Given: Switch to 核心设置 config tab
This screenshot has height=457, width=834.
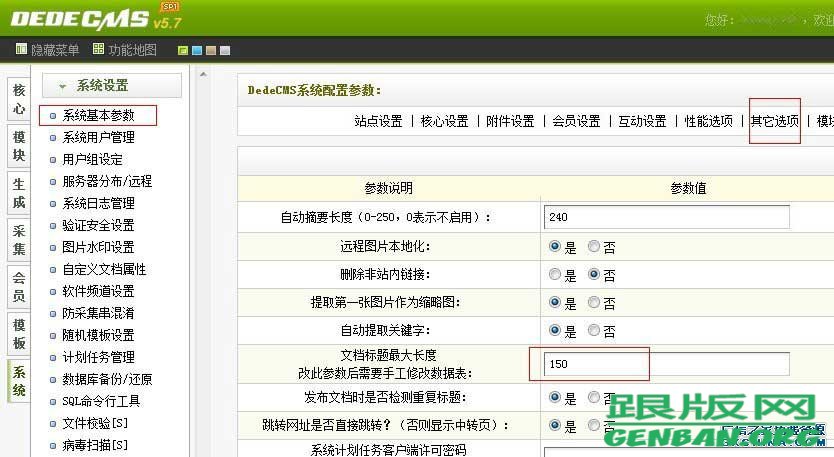Looking at the screenshot, I should pyautogui.click(x=444, y=121).
